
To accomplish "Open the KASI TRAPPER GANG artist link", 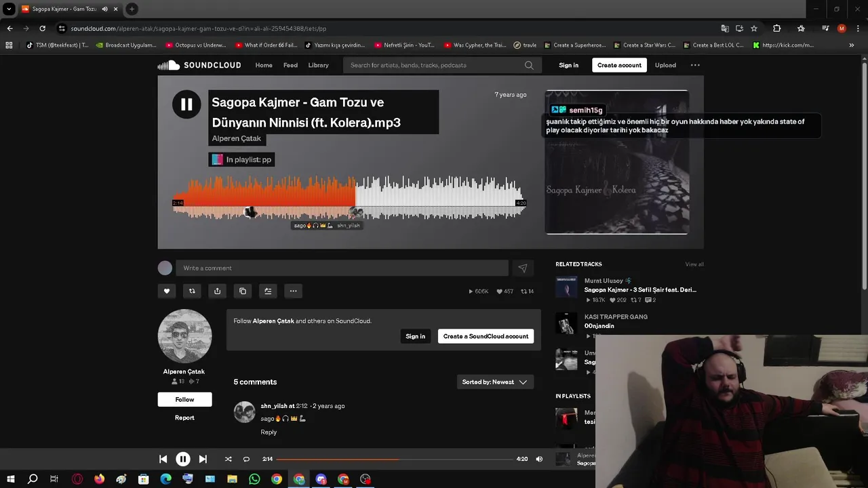I will pyautogui.click(x=616, y=317).
